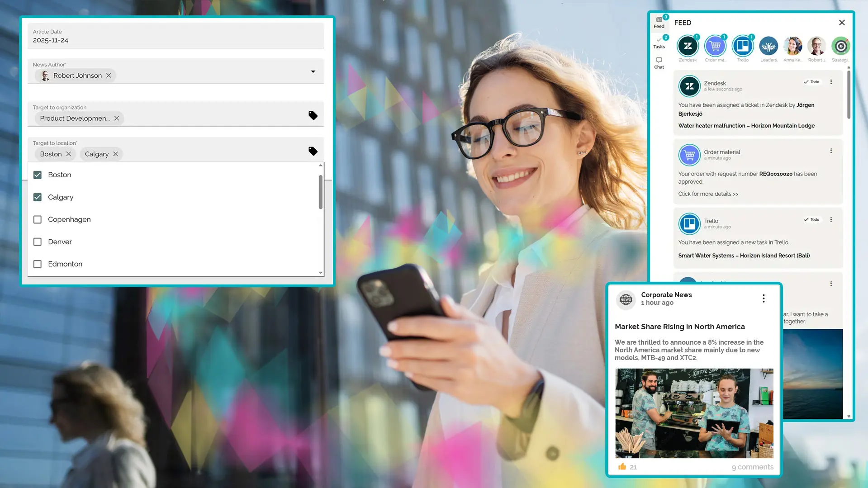Switch to the Feed tab
This screenshot has width=868, height=488.
click(x=659, y=22)
